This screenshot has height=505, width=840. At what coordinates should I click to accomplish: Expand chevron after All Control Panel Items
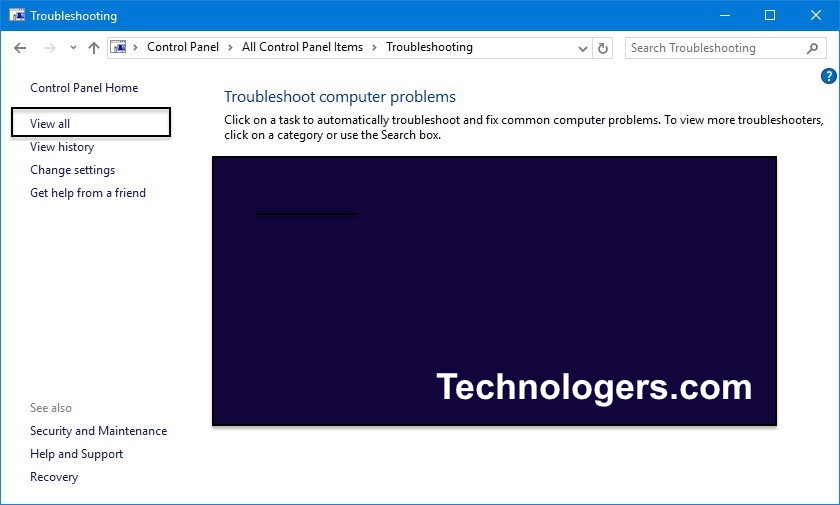pyautogui.click(x=374, y=48)
